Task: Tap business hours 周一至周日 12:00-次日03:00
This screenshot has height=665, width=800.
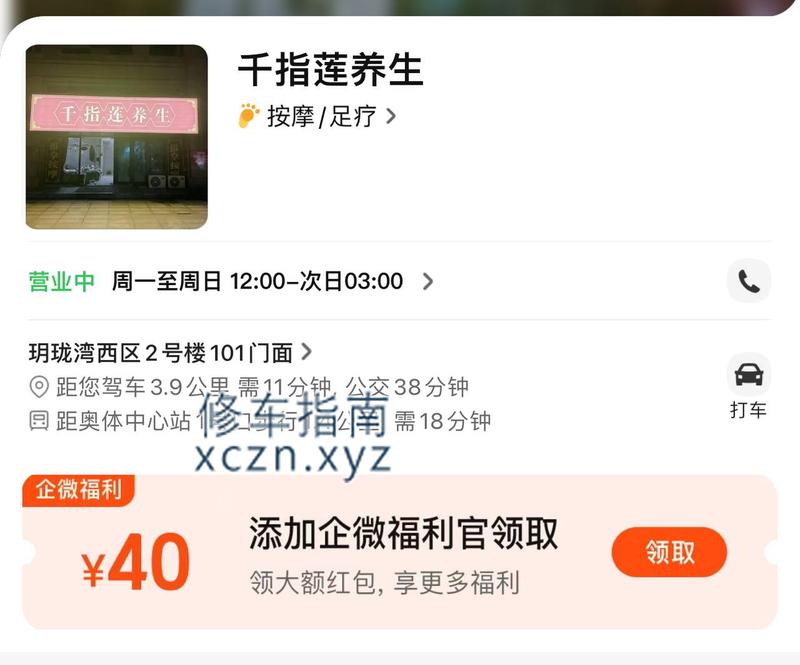Action: pyautogui.click(x=258, y=281)
